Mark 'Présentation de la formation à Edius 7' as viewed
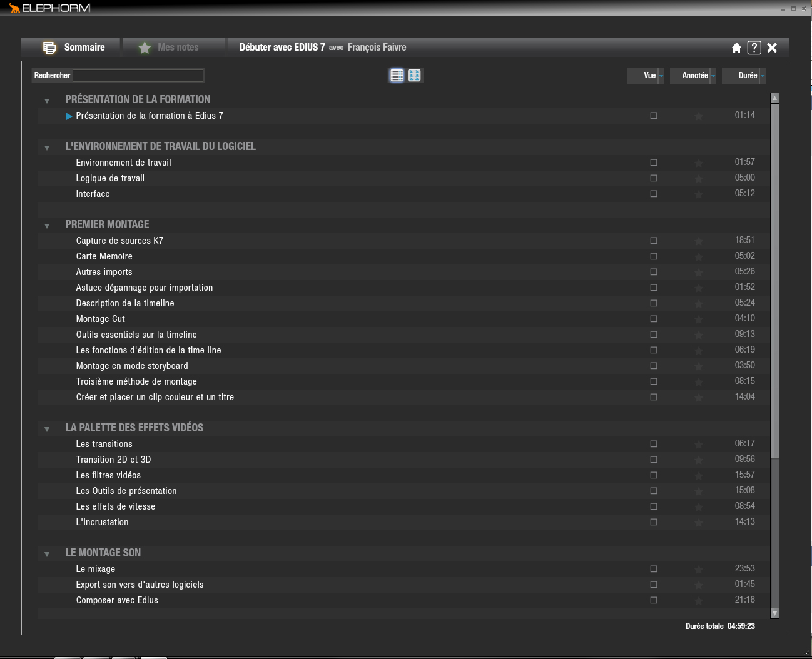This screenshot has width=812, height=659. click(x=654, y=116)
